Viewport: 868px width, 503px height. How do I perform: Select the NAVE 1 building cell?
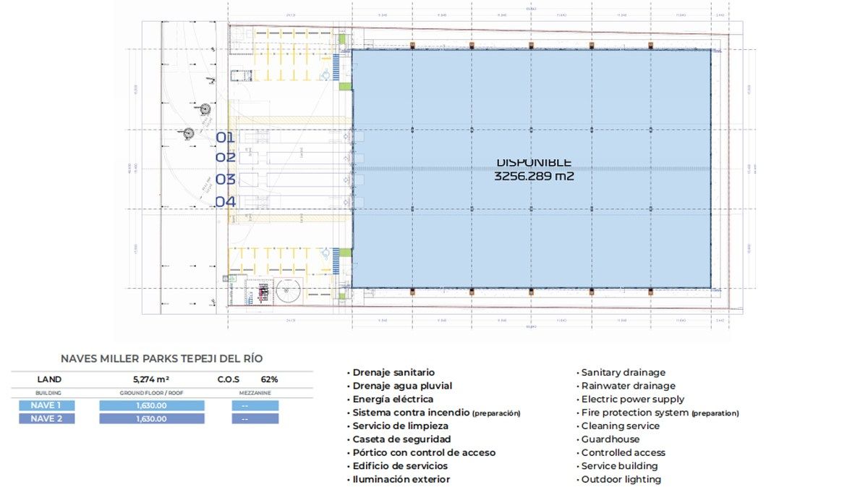[46, 405]
